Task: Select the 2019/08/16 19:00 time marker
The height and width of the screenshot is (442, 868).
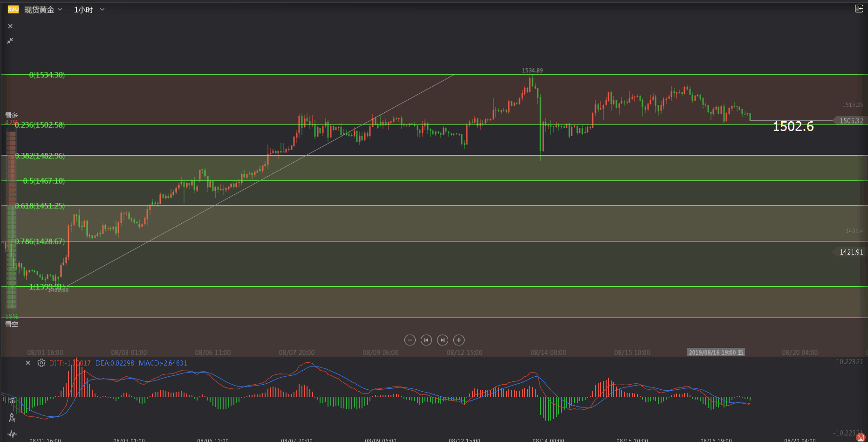Action: [716, 352]
